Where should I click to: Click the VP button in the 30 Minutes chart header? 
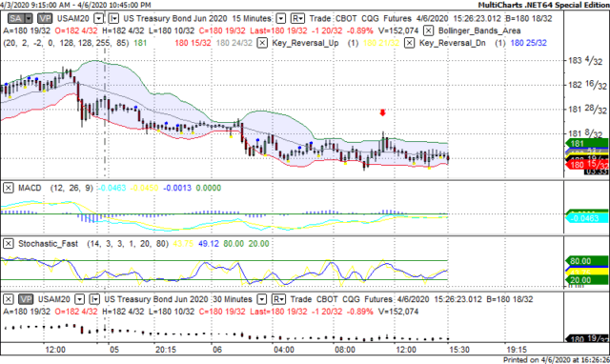(26, 299)
